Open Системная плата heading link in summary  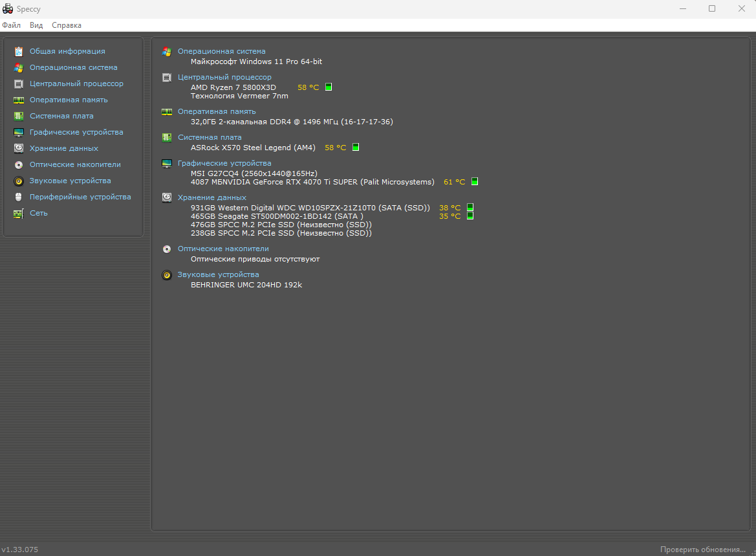pos(210,138)
